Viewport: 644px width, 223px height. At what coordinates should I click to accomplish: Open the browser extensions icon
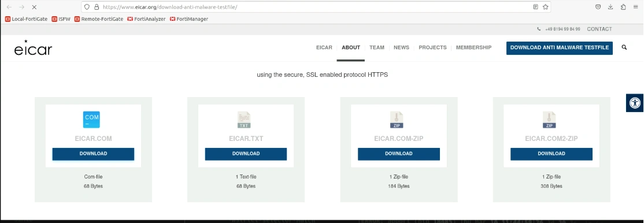pyautogui.click(x=623, y=7)
